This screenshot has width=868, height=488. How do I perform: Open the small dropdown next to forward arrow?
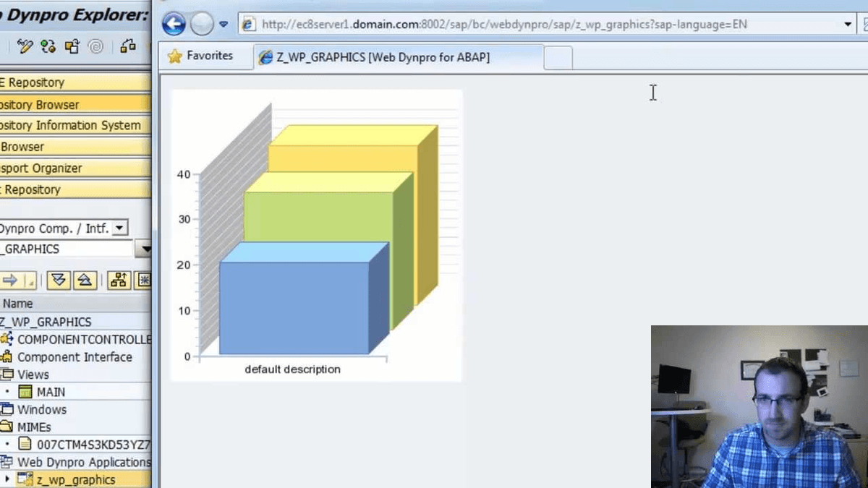pos(30,281)
